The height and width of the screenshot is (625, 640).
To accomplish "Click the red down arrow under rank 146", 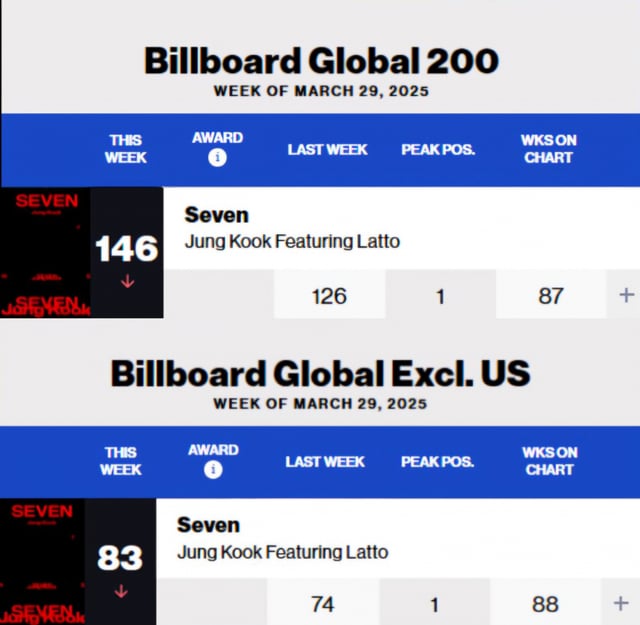I will click(127, 281).
